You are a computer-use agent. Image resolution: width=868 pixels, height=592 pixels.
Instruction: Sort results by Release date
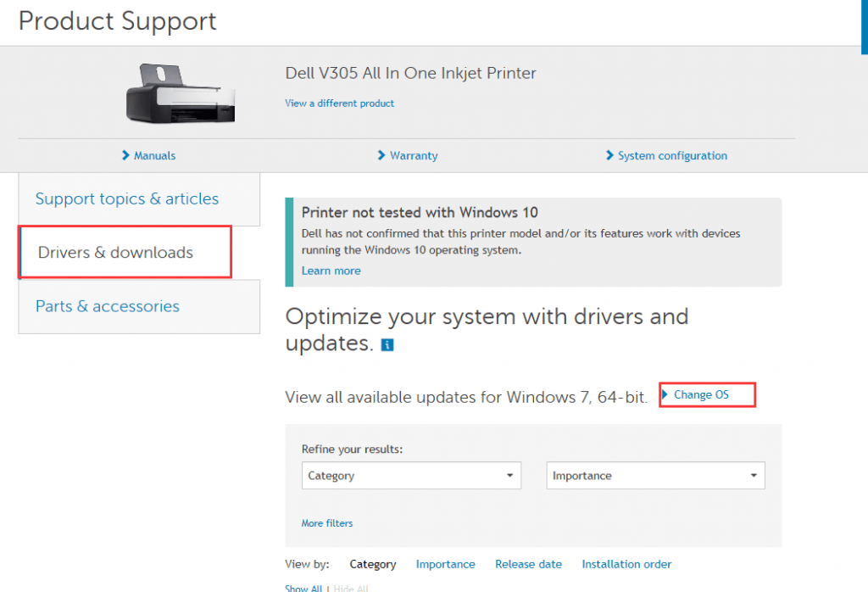(528, 563)
